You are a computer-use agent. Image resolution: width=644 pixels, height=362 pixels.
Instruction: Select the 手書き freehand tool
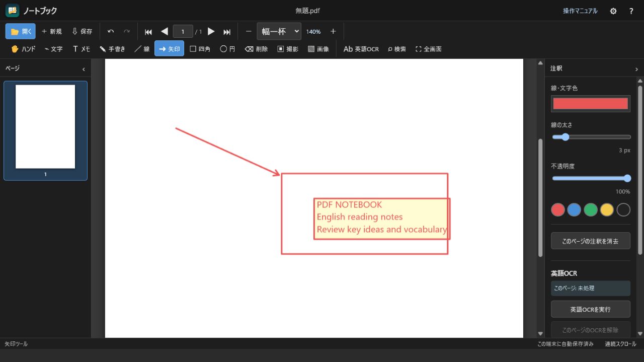point(112,49)
